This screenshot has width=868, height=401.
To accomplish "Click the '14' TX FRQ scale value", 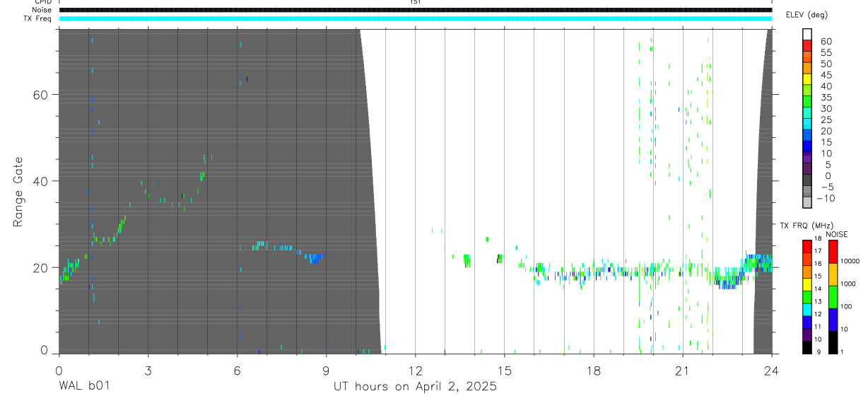I will pyautogui.click(x=818, y=289).
